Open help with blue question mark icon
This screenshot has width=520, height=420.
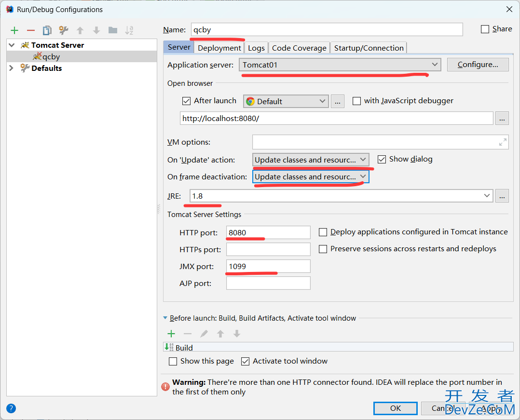(x=11, y=408)
